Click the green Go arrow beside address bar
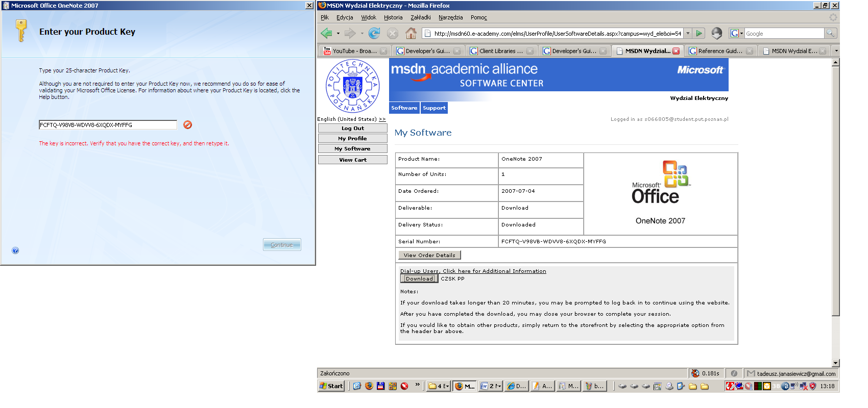This screenshot has width=868, height=408. click(x=699, y=33)
